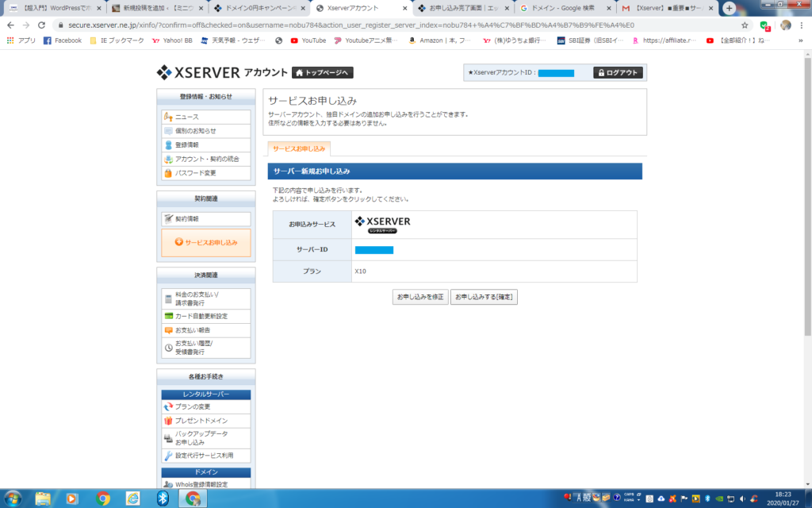Click the ログアウト button

pos(618,73)
